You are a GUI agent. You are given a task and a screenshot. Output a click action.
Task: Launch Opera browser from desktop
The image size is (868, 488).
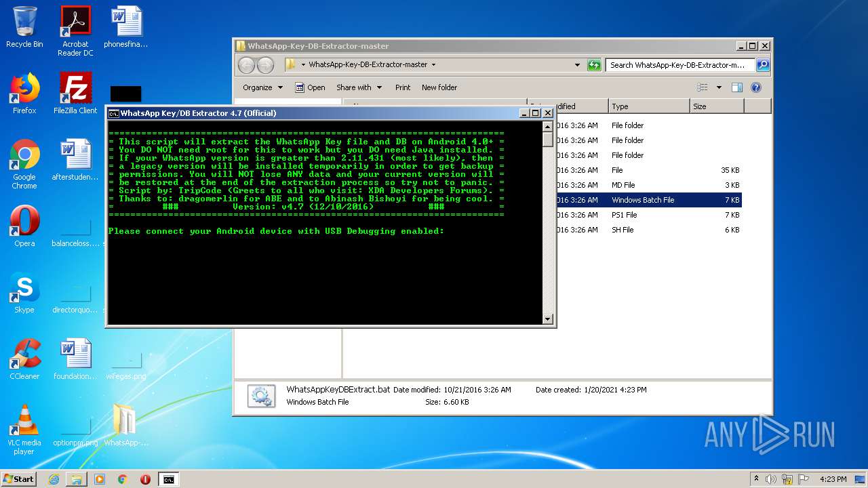click(x=24, y=226)
